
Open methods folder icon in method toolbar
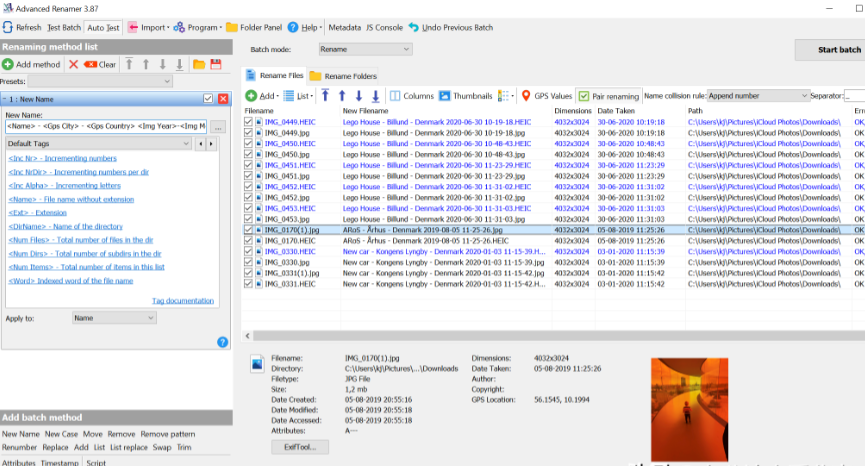199,65
